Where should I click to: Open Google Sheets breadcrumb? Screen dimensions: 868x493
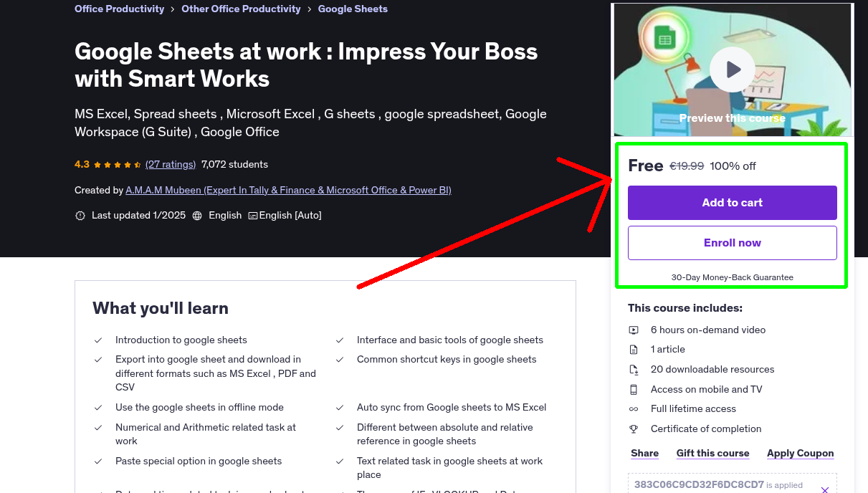[x=353, y=9]
